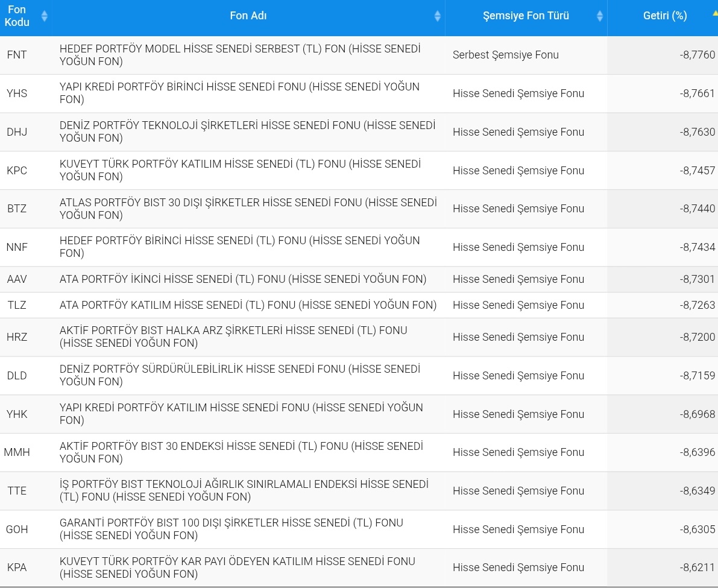Click Hisse Senedi Şemsiye Fonu in AAV row
Screen dimensions: 718x588
[x=518, y=279]
